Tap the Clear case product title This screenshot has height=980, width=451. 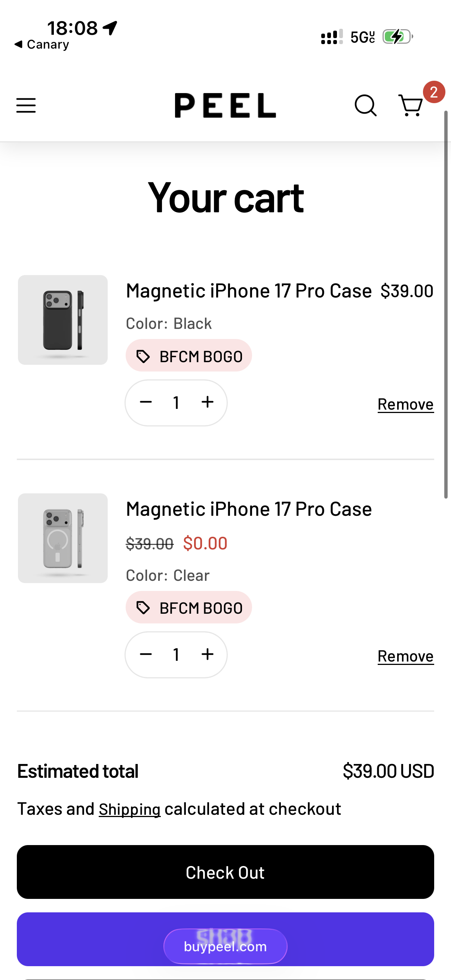click(249, 509)
